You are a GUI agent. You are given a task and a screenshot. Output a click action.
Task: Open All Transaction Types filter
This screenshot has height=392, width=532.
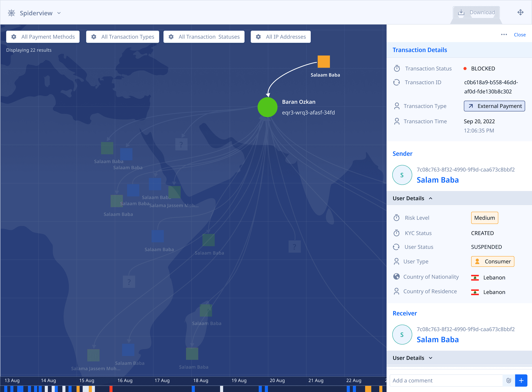coord(123,37)
